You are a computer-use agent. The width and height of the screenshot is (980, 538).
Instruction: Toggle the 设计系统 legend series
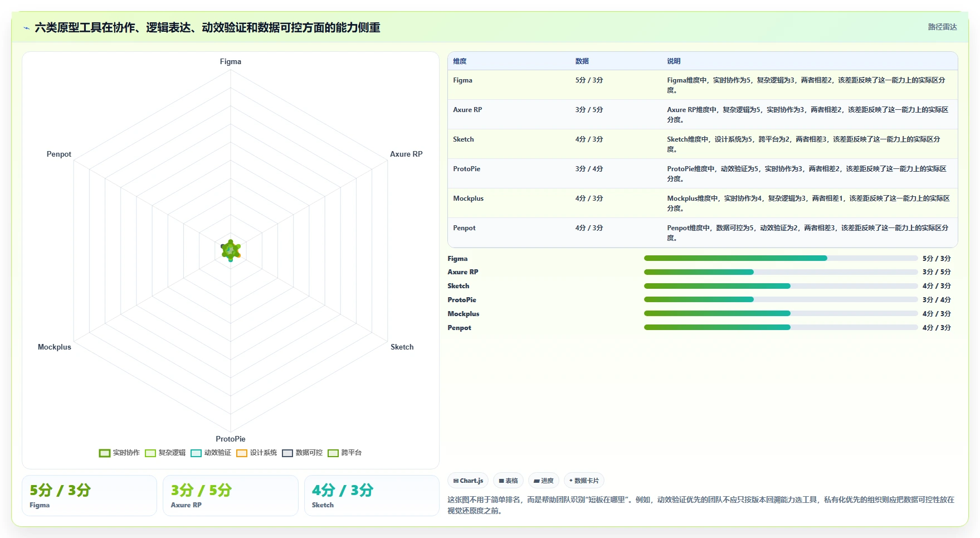point(256,453)
